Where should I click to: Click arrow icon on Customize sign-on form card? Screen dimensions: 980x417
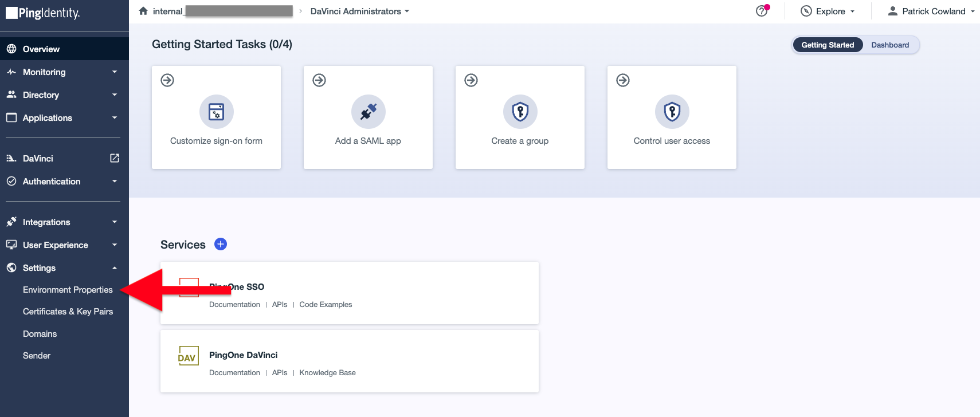[167, 80]
